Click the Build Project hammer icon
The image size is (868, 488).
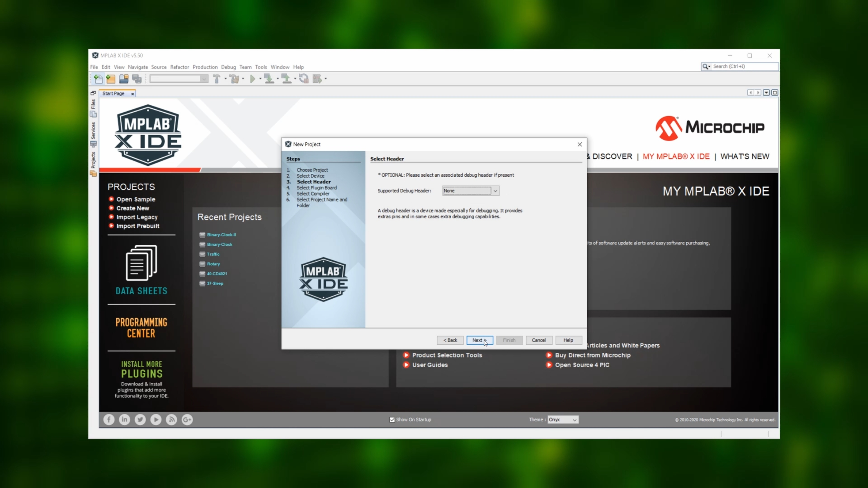[217, 79]
